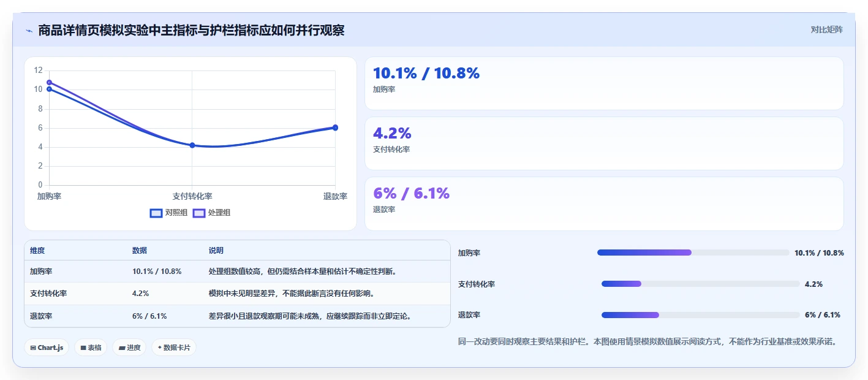Click the 6% / 6.1% value after progress bar
The image size is (868, 380).
tap(823, 315)
